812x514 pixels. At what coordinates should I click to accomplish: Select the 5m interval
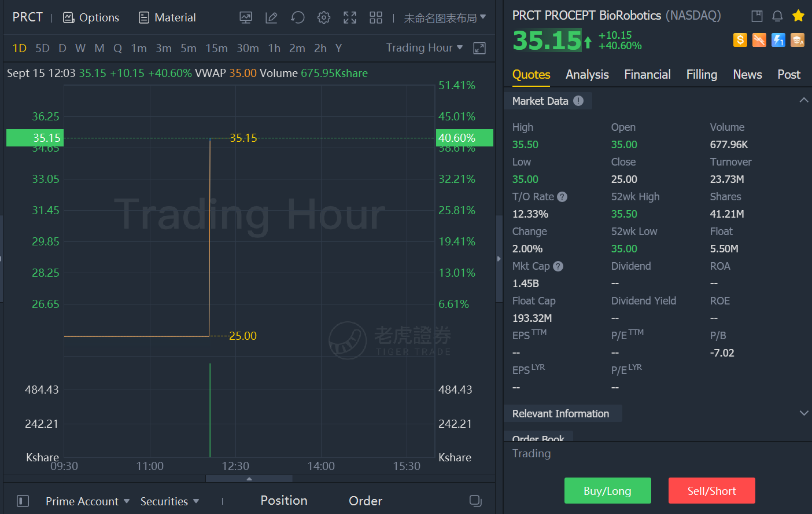189,48
